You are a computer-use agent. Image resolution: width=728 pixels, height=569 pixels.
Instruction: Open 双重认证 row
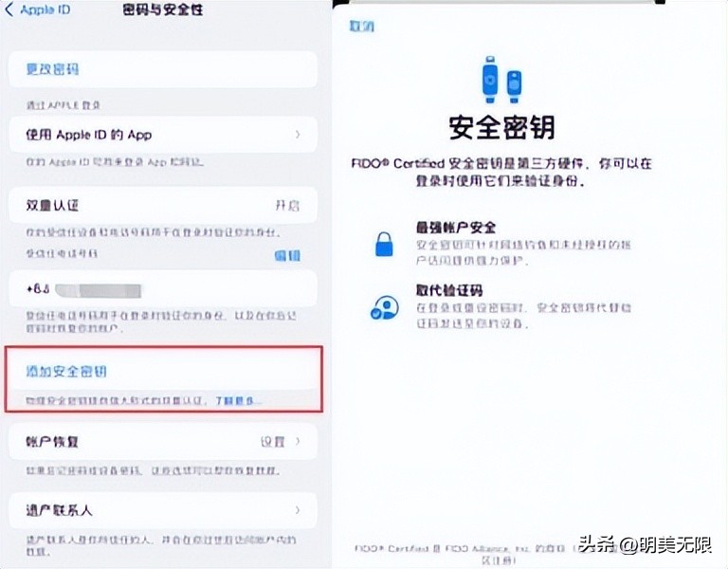pos(163,205)
